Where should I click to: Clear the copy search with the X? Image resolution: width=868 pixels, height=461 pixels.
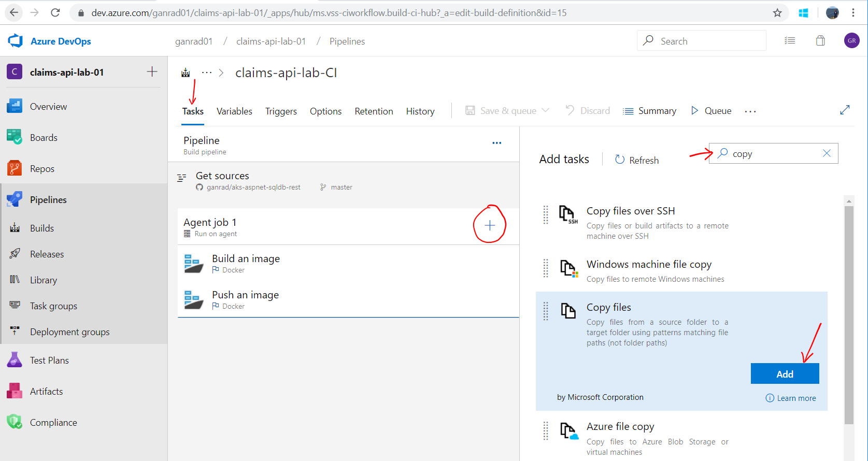coord(827,153)
